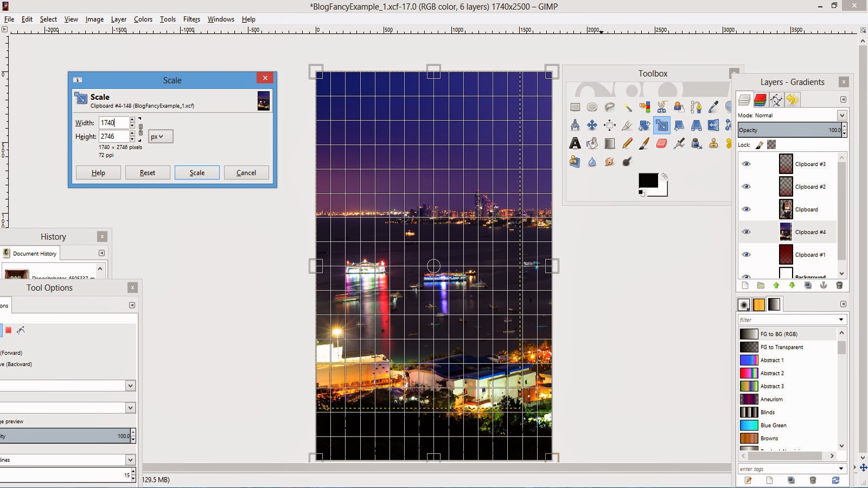Pick the Crop knife tool
Screen dimensions: 868x488
627,125
